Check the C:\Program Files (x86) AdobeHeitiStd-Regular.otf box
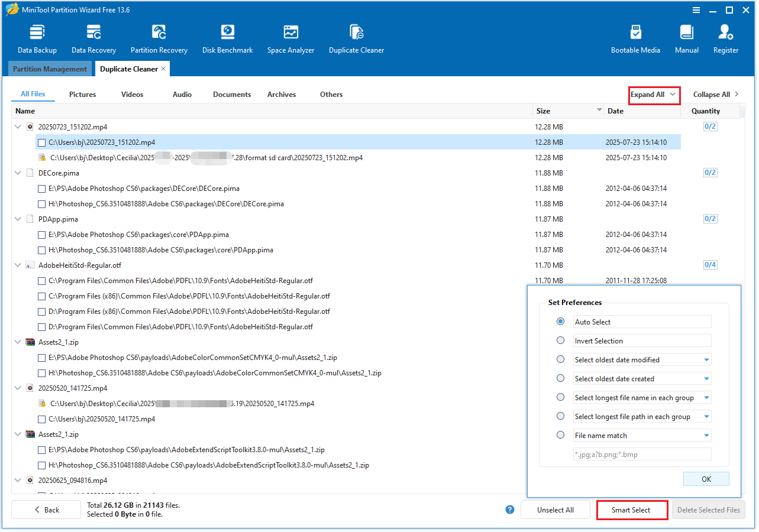 (42, 296)
